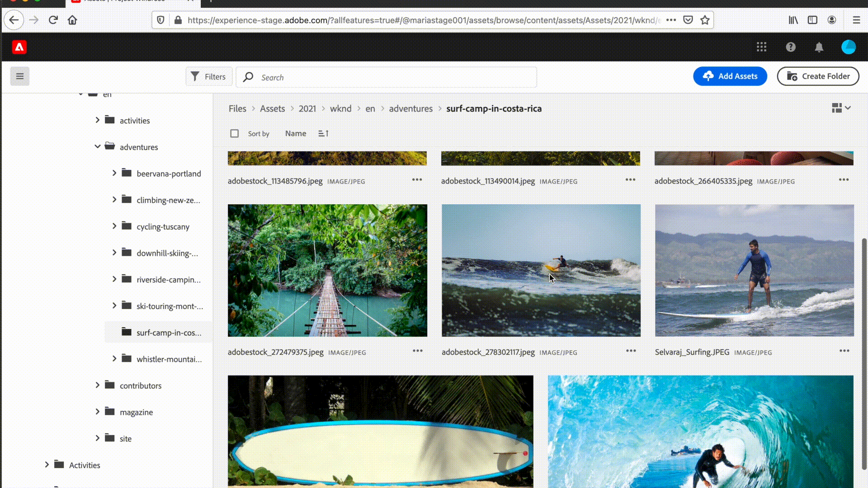
Task: Open the notifications bell icon
Action: pos(819,47)
